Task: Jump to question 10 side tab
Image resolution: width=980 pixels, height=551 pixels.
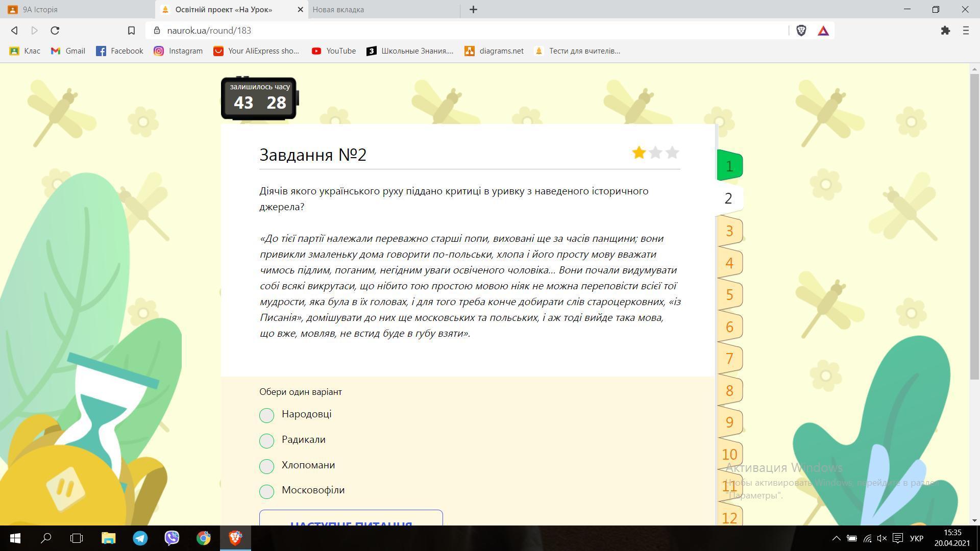Action: point(729,455)
